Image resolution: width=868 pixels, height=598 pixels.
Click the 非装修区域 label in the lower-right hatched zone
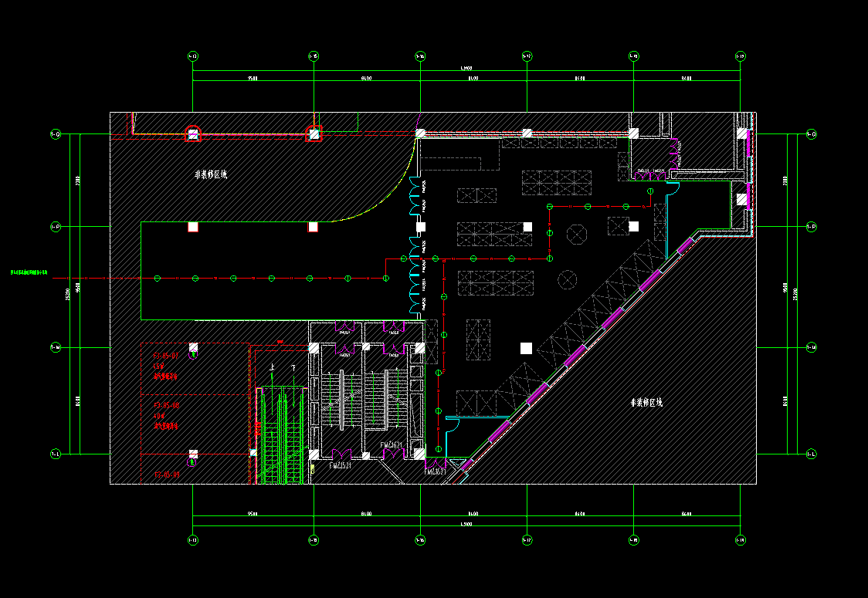[646, 403]
